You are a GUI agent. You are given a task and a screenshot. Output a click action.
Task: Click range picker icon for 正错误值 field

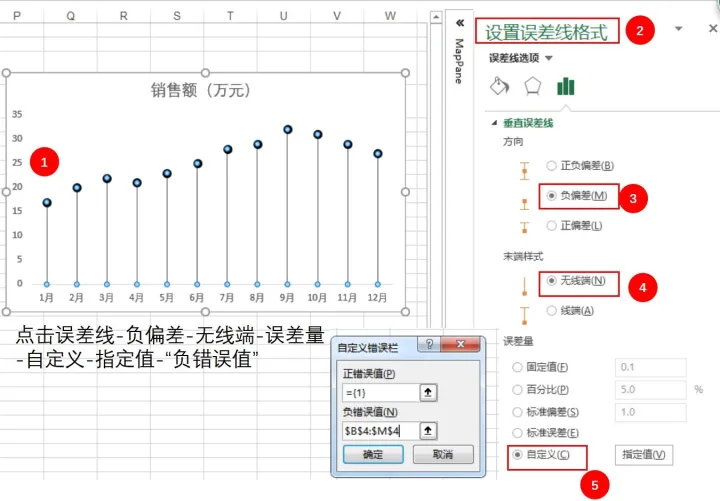point(428,392)
